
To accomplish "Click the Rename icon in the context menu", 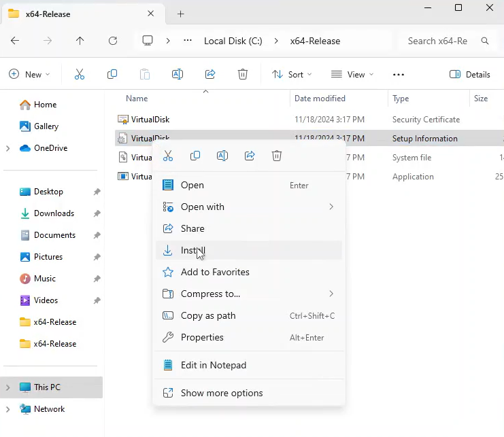I will (222, 156).
